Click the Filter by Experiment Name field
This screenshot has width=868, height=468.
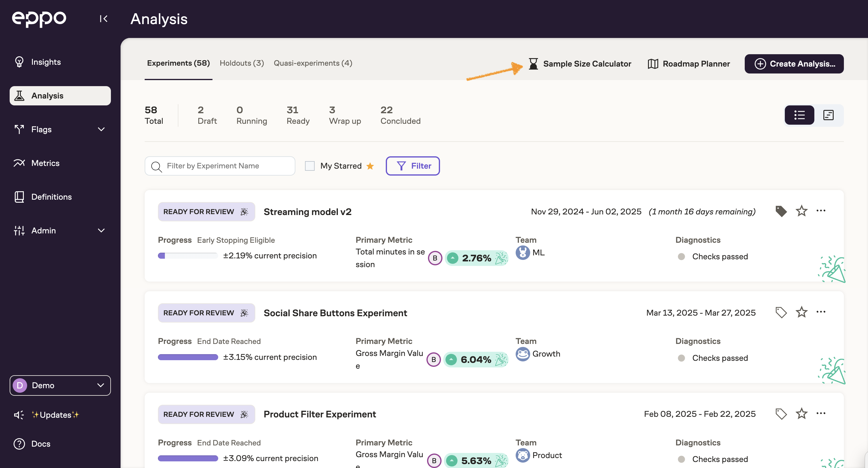(x=219, y=166)
